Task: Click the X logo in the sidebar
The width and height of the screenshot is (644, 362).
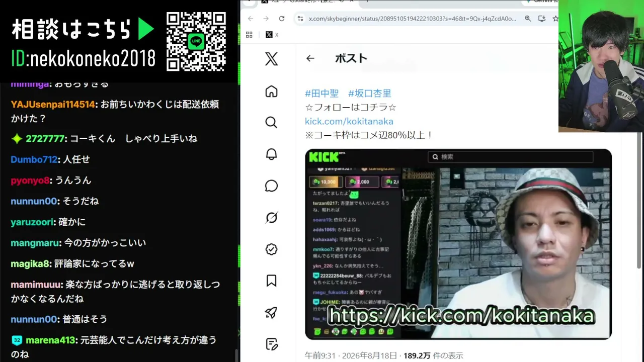Action: [x=271, y=59]
